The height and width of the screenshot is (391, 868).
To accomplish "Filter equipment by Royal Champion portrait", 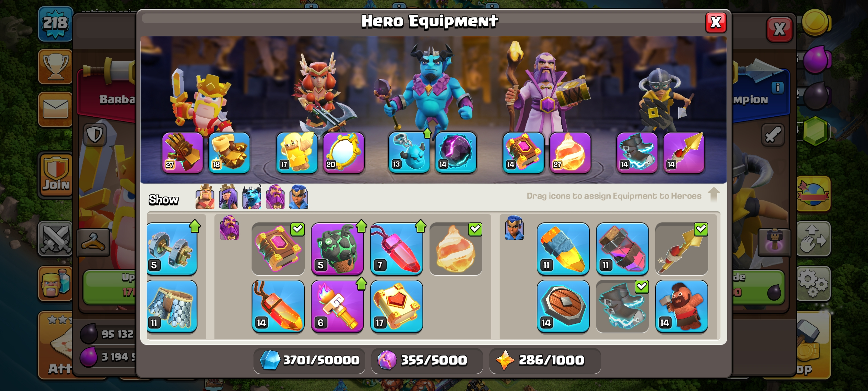I will pos(299,197).
